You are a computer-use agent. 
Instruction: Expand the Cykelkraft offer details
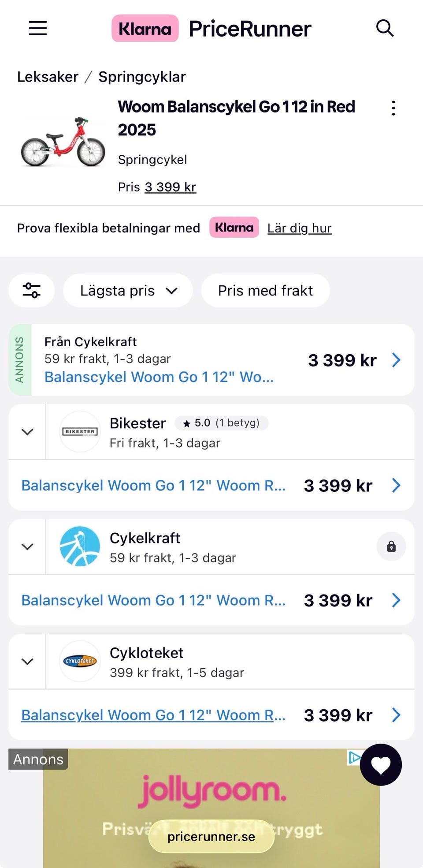(27, 547)
